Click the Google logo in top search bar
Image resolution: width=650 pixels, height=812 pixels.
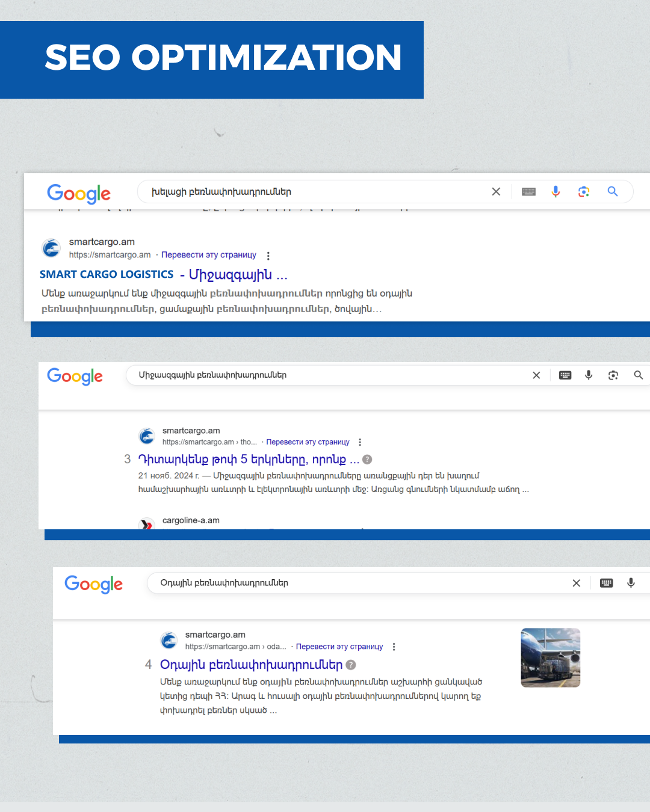tap(79, 194)
